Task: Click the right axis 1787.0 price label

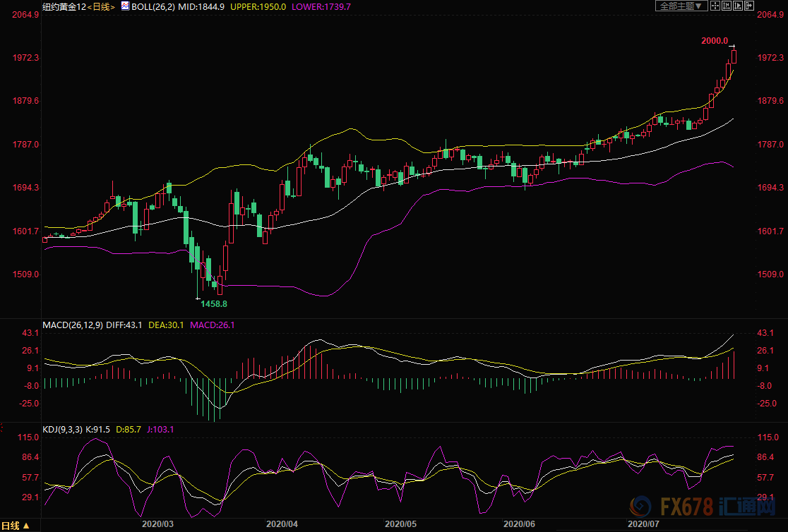Action: pos(770,145)
